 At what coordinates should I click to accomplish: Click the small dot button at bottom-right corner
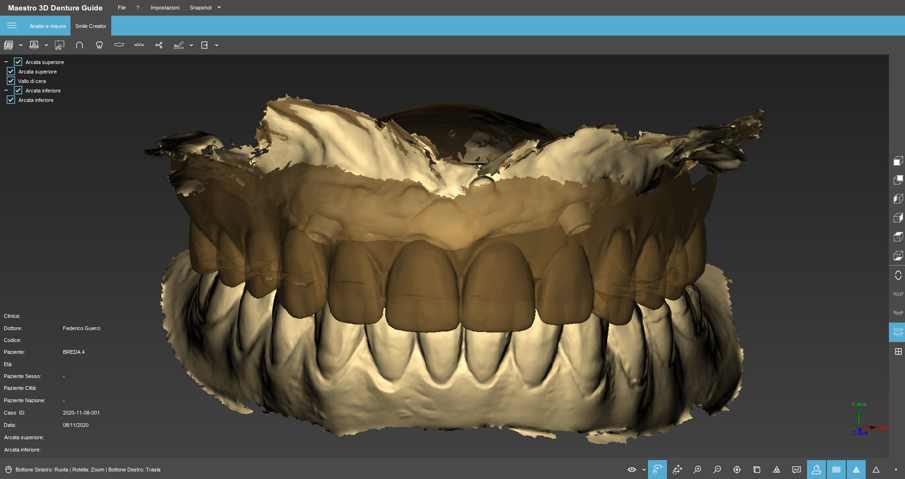(x=896, y=470)
